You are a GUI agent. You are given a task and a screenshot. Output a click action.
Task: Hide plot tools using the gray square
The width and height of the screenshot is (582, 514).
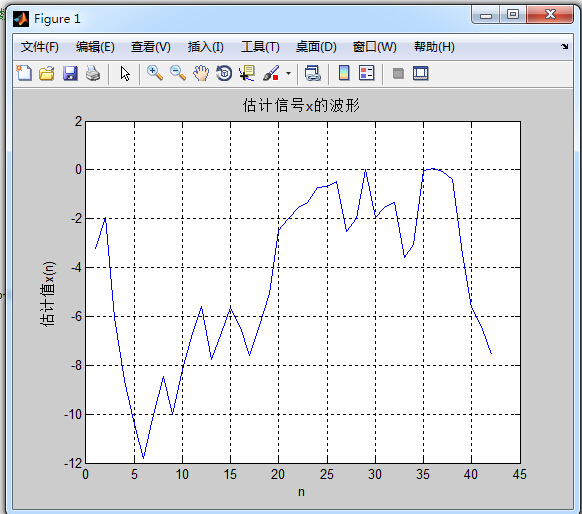(398, 73)
